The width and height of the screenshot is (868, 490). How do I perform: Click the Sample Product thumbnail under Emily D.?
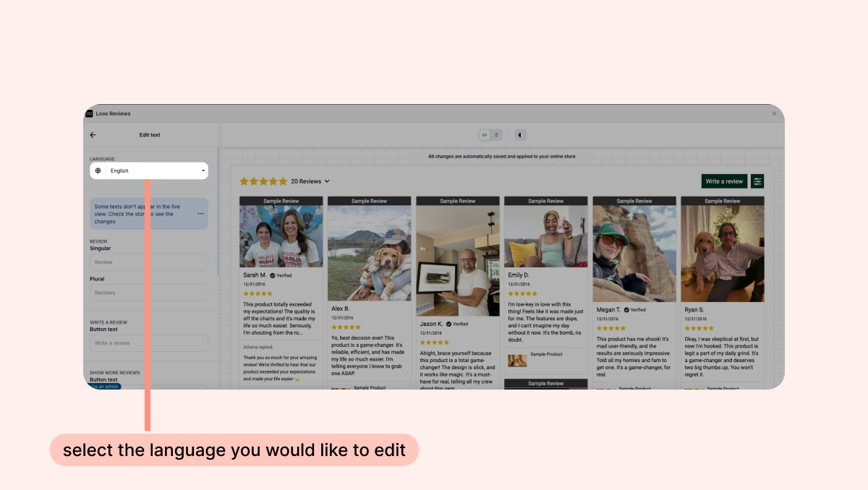tap(517, 360)
